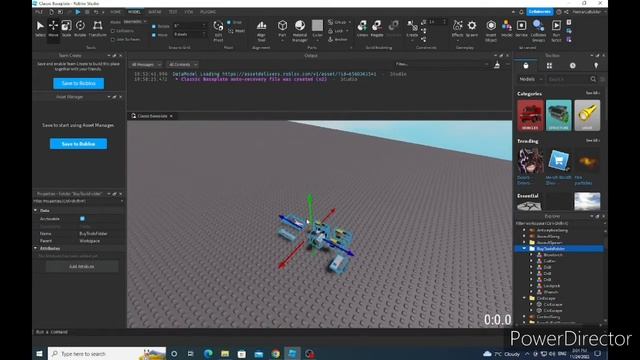640x360 pixels.
Task: Switch to the Rotate tool
Action: point(80,29)
